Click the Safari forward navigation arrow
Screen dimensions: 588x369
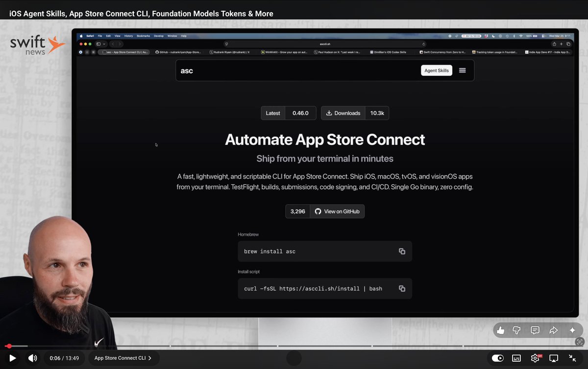(x=120, y=44)
